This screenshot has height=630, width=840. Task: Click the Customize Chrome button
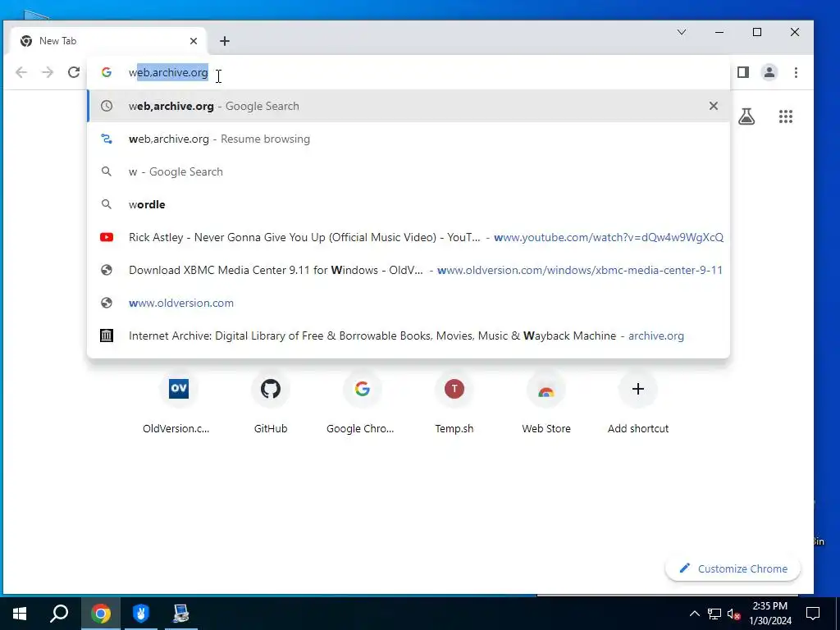click(x=733, y=568)
